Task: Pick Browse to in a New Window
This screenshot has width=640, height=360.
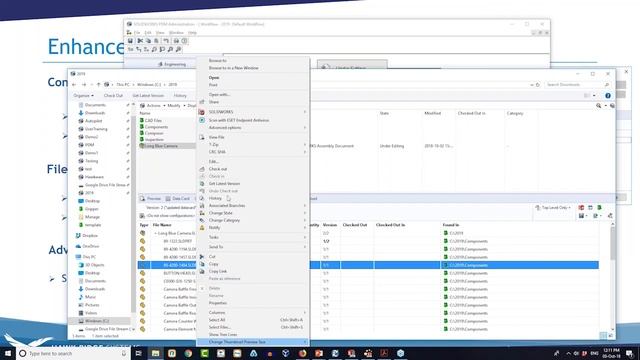Action: [233, 68]
